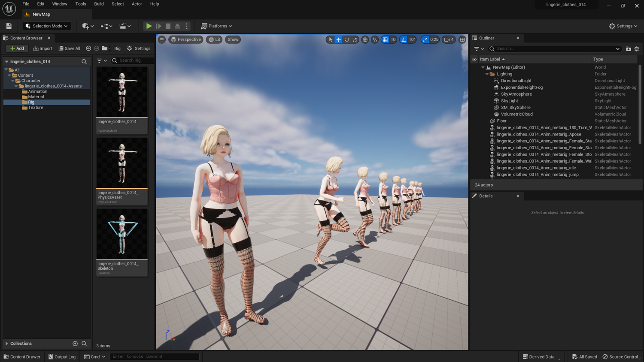Open the Perspective view mode dropdown
Screen dimensions: 644x362
185,39
